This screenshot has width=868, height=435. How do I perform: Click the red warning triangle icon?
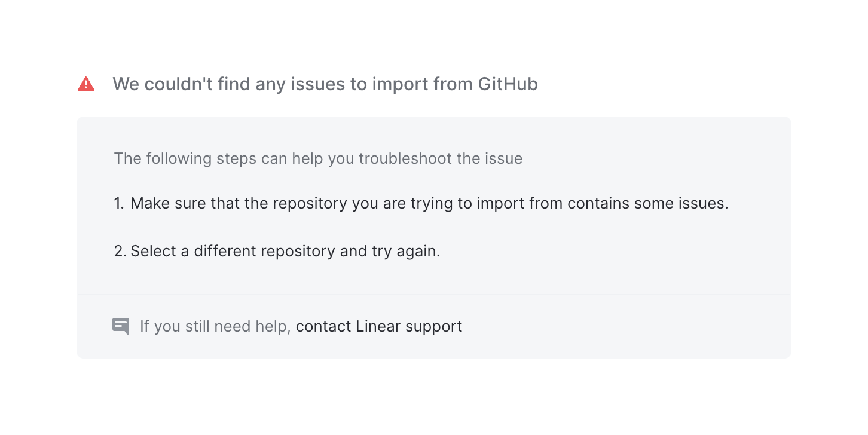[86, 84]
